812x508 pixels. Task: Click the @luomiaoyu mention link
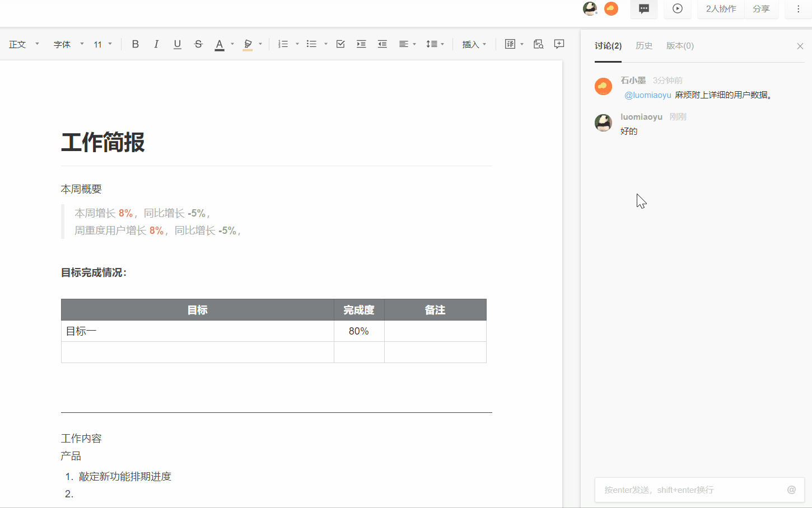(647, 95)
